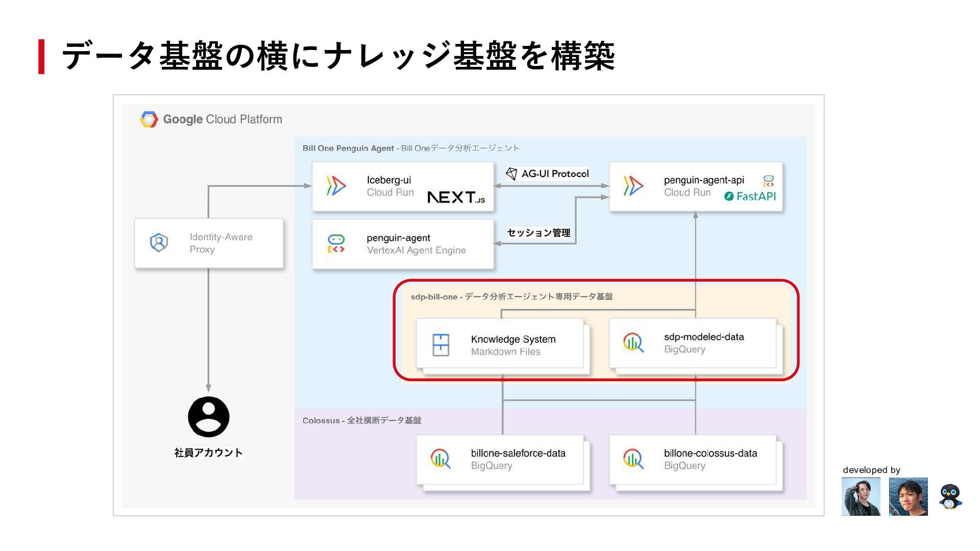The height and width of the screenshot is (551, 980).
Task: Click the Knowledge System file cabinet icon
Action: [x=440, y=345]
